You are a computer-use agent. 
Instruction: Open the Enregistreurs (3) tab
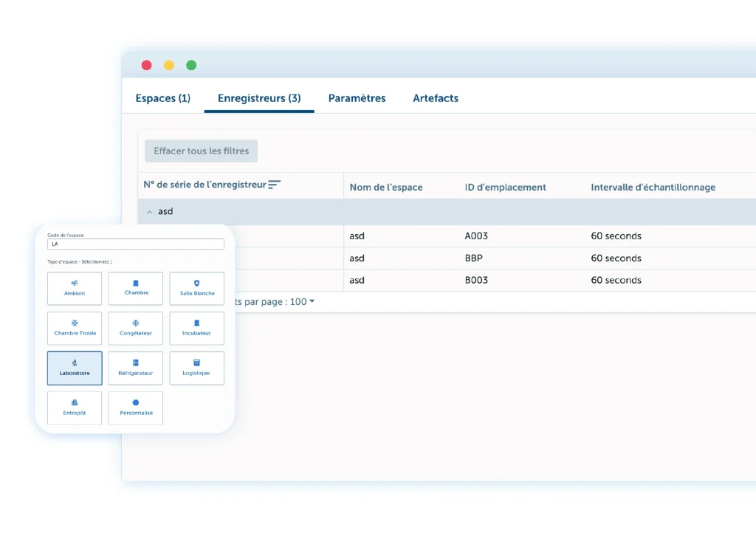pos(259,98)
